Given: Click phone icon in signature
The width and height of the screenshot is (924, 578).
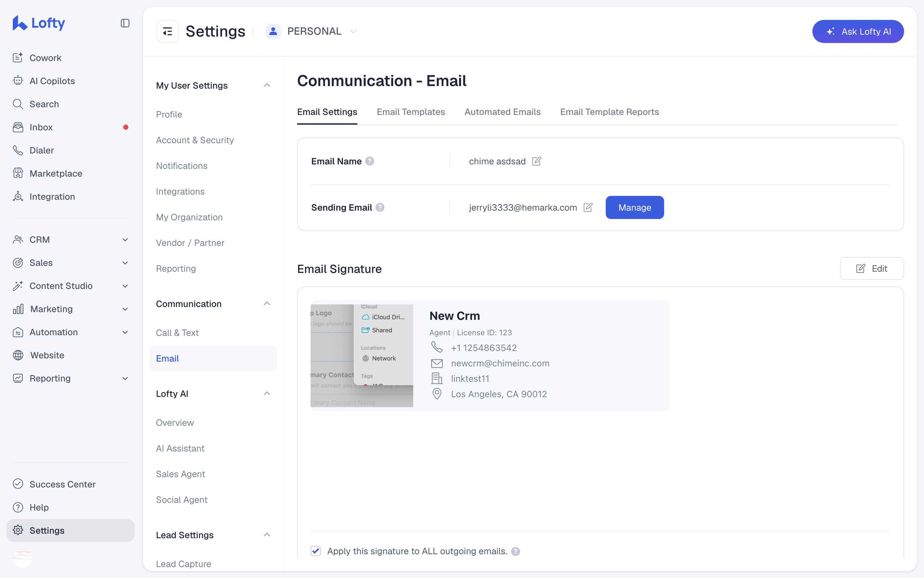Looking at the screenshot, I should pos(437,347).
